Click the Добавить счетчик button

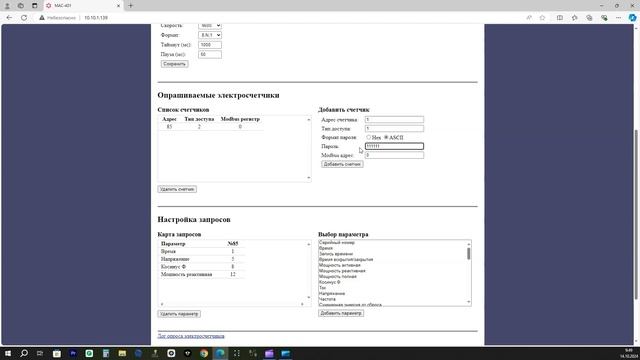point(342,164)
